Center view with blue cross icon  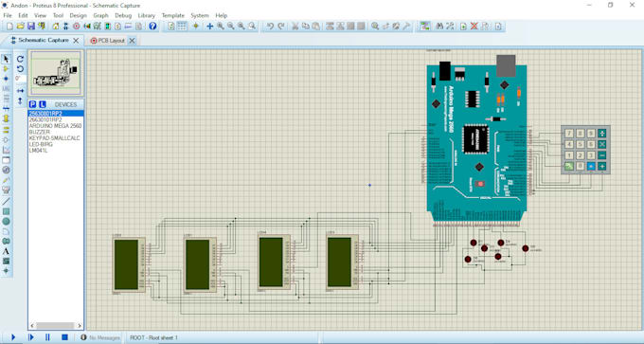click(x=209, y=27)
